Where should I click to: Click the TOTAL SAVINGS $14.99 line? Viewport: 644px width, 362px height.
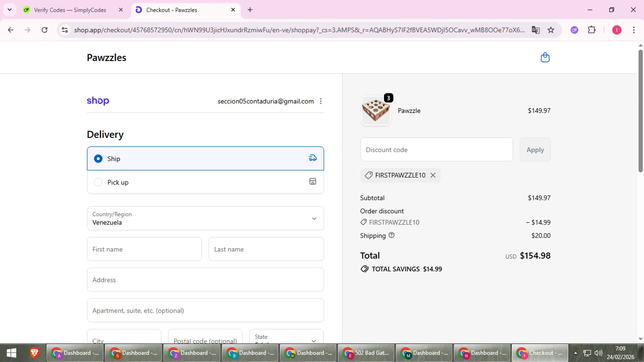point(401,269)
